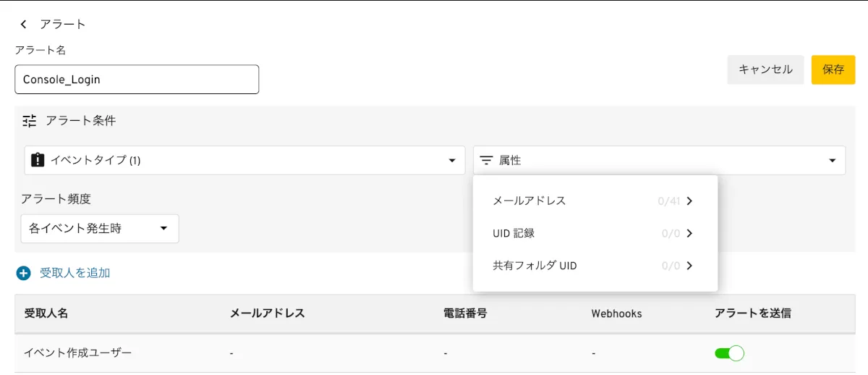The height and width of the screenshot is (375, 868).
Task: Click the chevron beside UID 記録
Action: click(x=689, y=233)
